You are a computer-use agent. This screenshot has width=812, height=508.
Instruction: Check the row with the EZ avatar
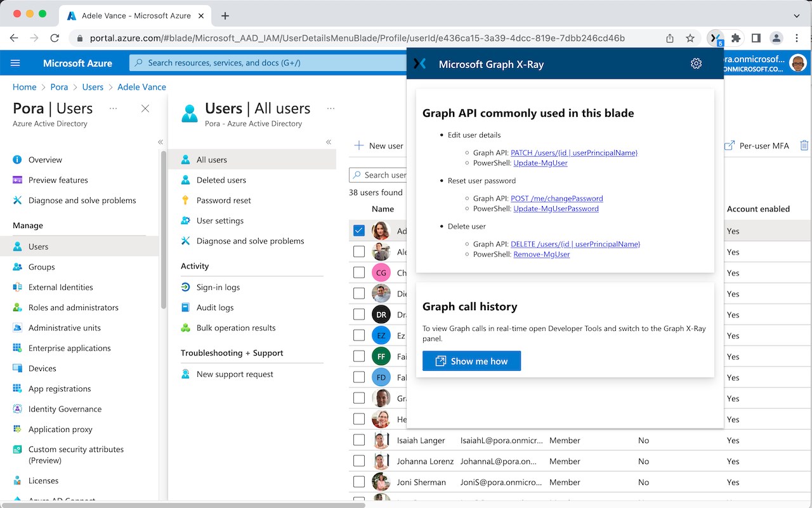click(359, 335)
